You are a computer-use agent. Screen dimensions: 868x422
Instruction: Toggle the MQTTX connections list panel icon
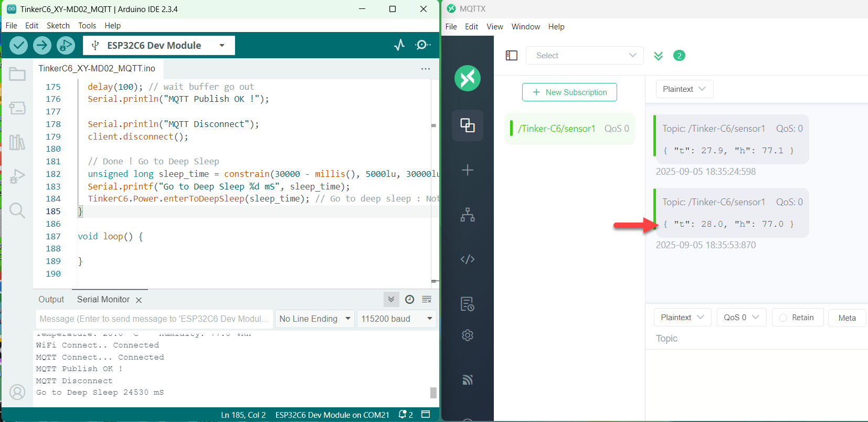pyautogui.click(x=512, y=56)
